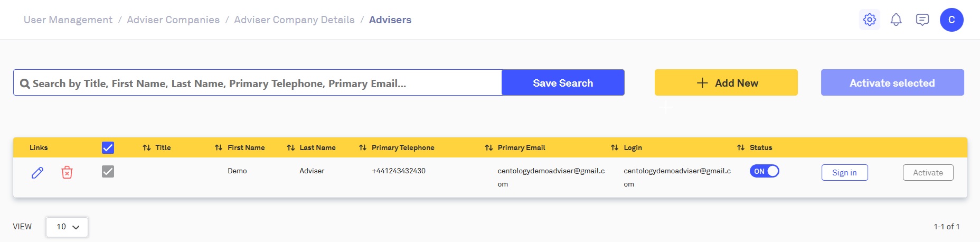The image size is (980, 242).
Task: Toggle the select-all checkbox in table header
Action: click(x=108, y=148)
